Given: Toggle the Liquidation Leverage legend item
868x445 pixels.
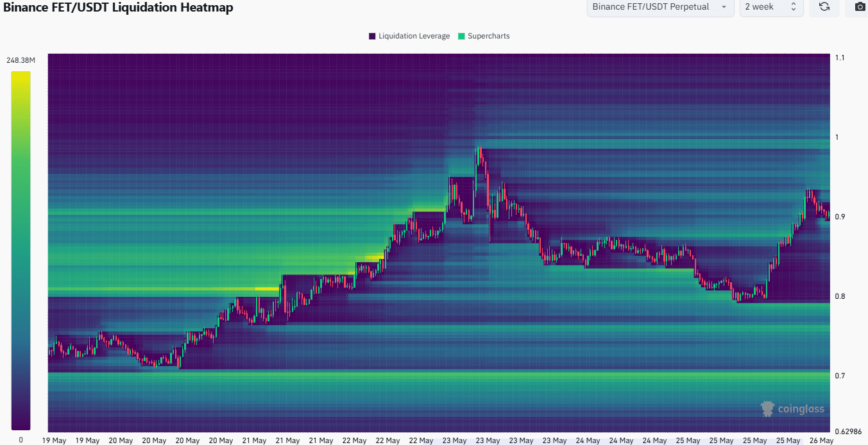Looking at the screenshot, I should pos(409,36).
